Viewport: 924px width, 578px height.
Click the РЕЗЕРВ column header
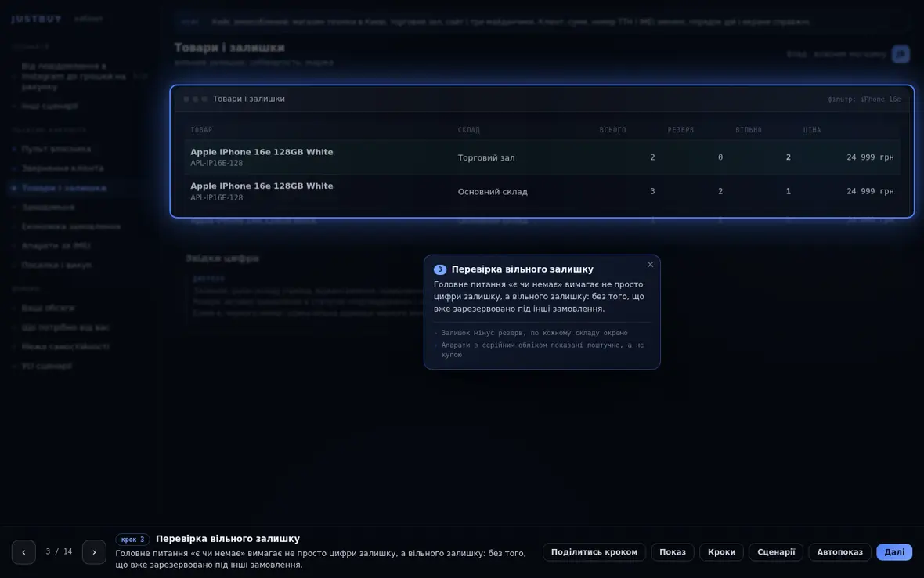(680, 130)
